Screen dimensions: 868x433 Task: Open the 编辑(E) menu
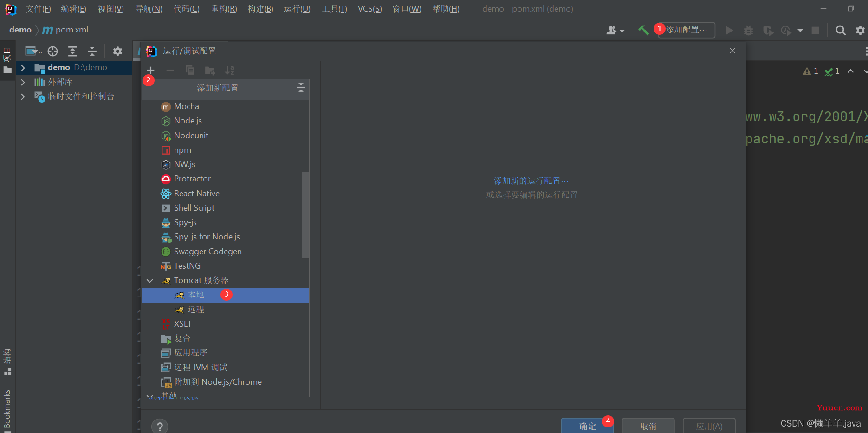[x=74, y=9]
